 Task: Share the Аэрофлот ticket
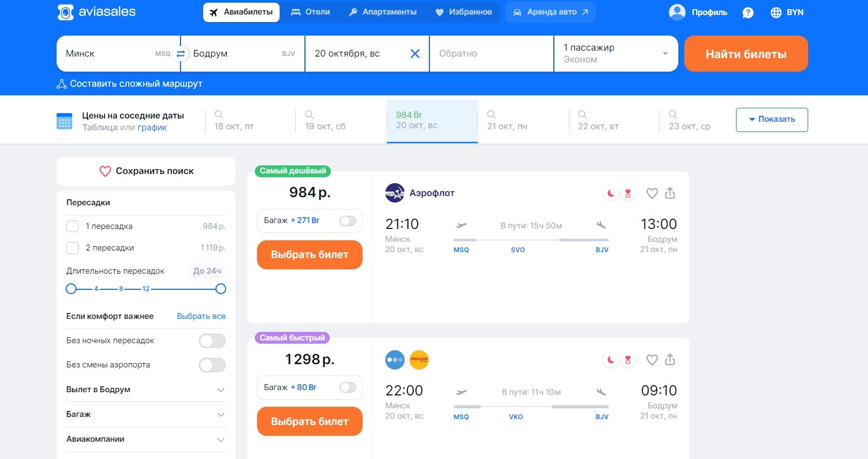(x=670, y=193)
